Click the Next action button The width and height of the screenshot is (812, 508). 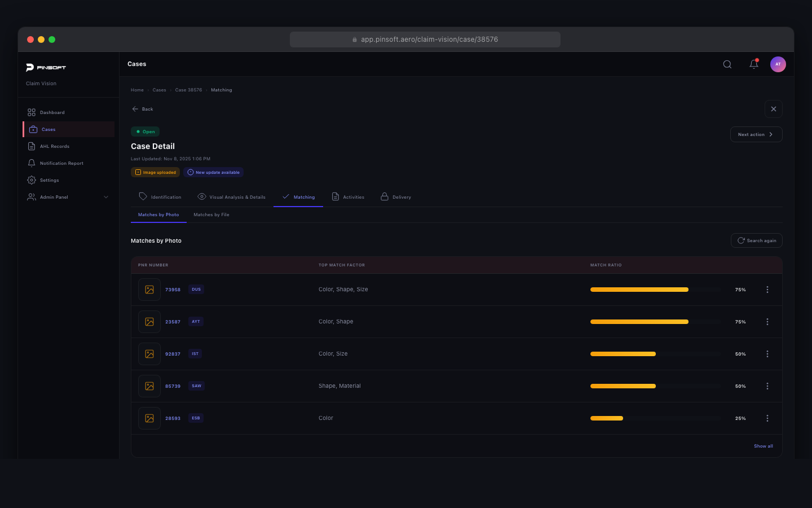coord(756,134)
